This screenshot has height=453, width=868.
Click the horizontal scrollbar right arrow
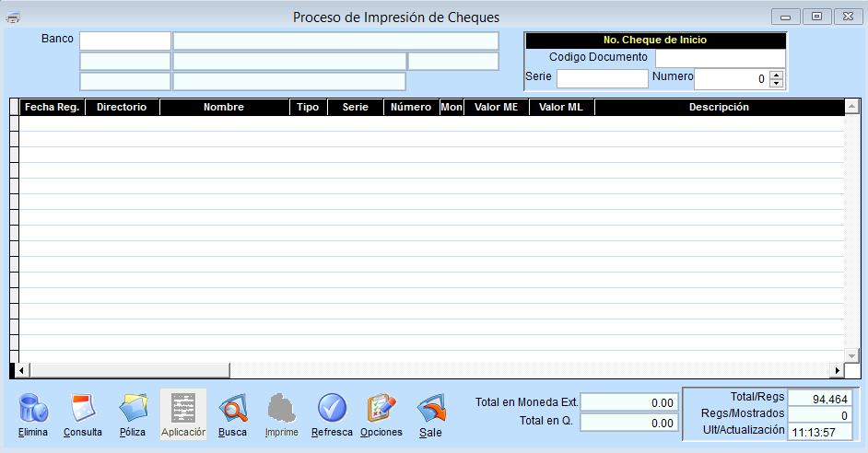[837, 370]
